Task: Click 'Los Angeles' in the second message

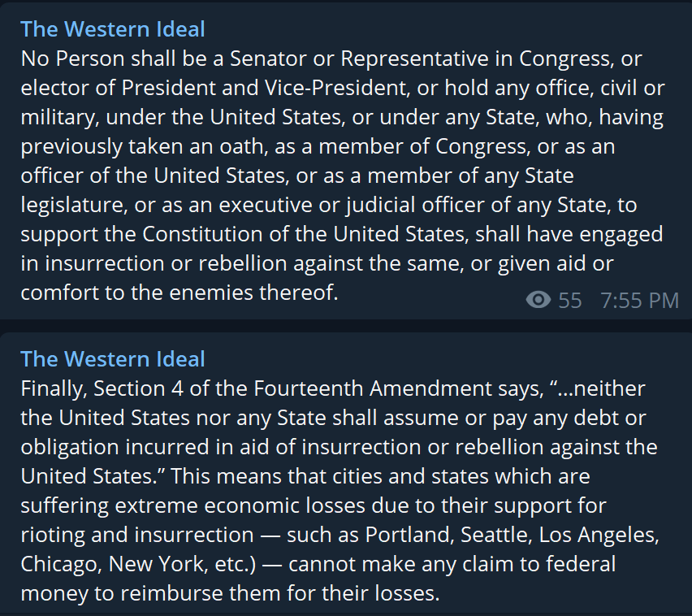Action: pos(599,536)
